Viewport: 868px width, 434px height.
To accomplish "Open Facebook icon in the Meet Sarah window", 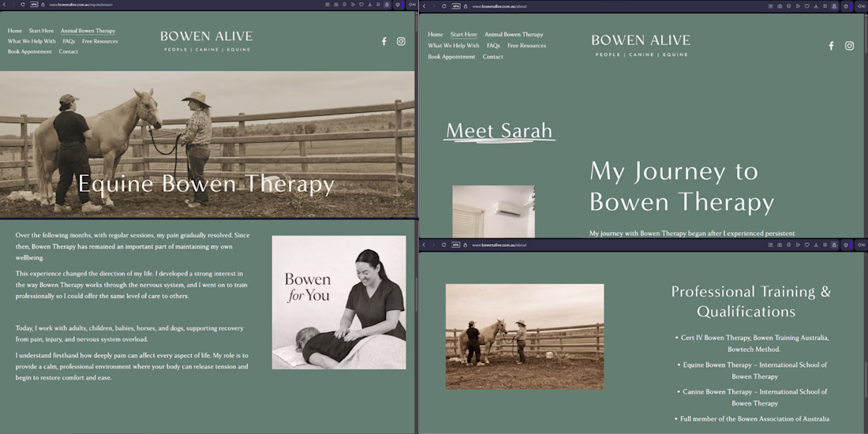I will point(831,46).
